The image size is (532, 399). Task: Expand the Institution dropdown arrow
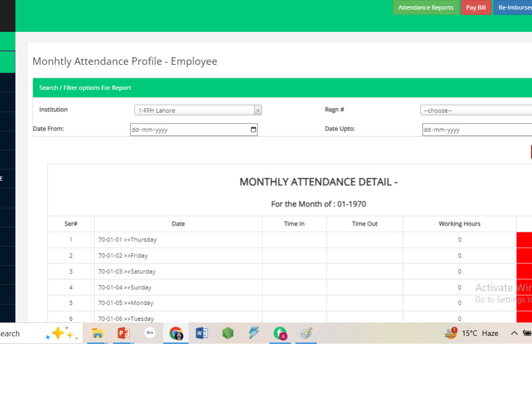tap(258, 110)
